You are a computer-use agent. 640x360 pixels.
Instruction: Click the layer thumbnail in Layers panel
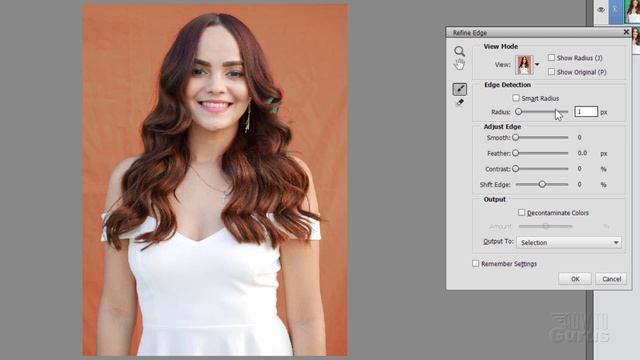[x=632, y=11]
